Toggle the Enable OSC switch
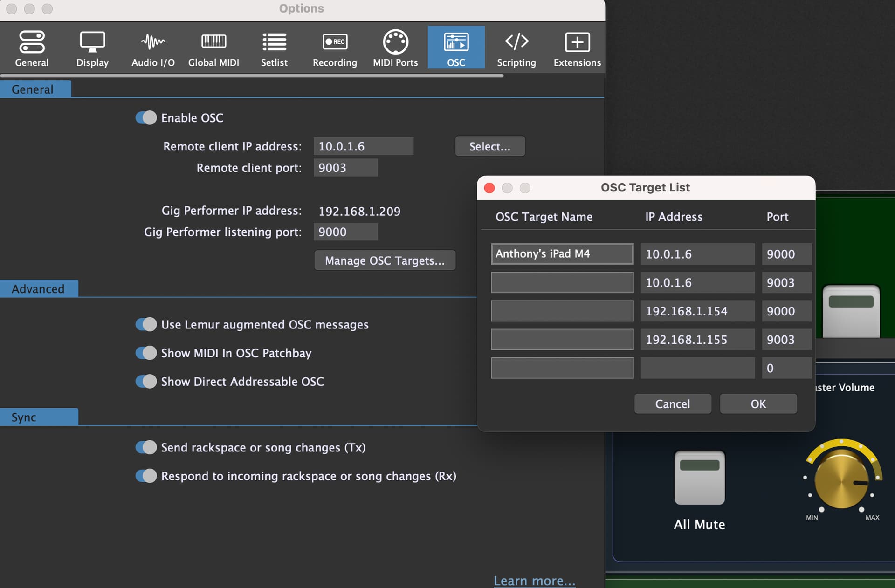This screenshot has width=895, height=588. tap(146, 118)
